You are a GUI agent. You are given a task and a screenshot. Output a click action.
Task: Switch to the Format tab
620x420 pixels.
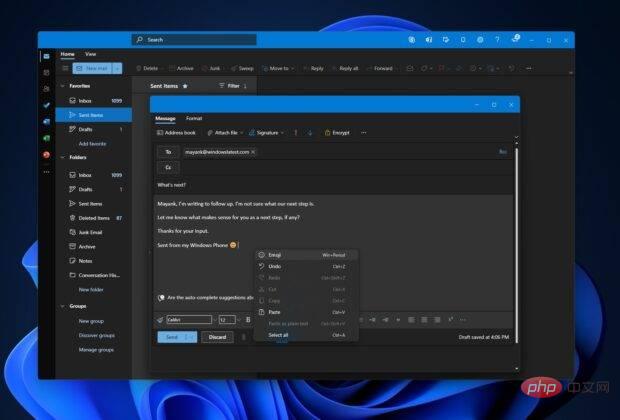[x=193, y=118]
